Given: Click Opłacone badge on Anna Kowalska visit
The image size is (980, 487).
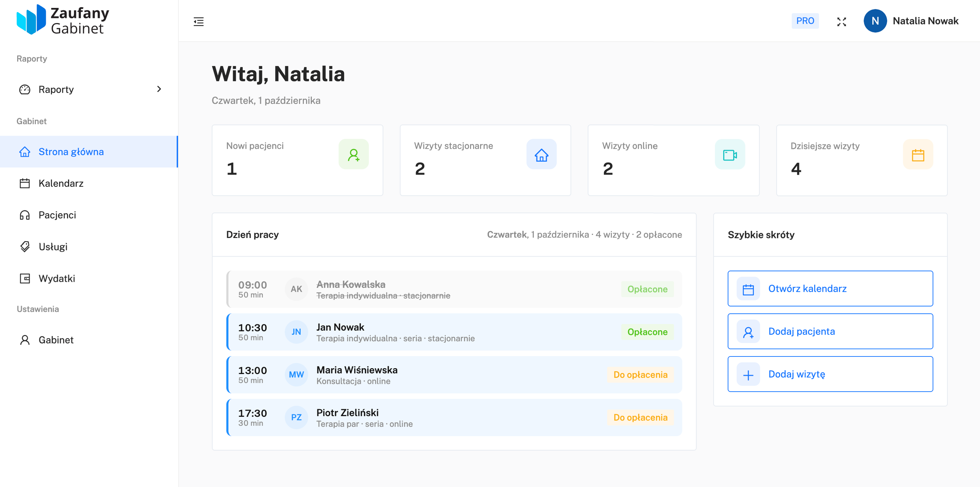Looking at the screenshot, I should click(x=647, y=289).
